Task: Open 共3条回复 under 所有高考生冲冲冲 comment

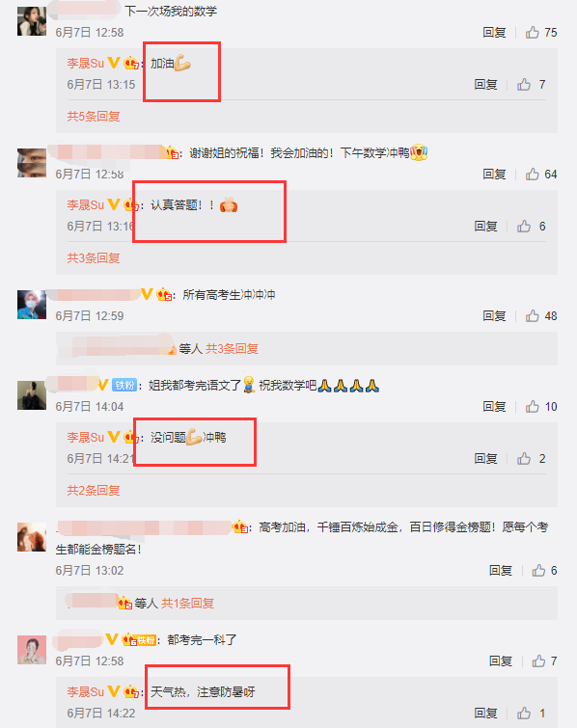Action: click(x=232, y=349)
